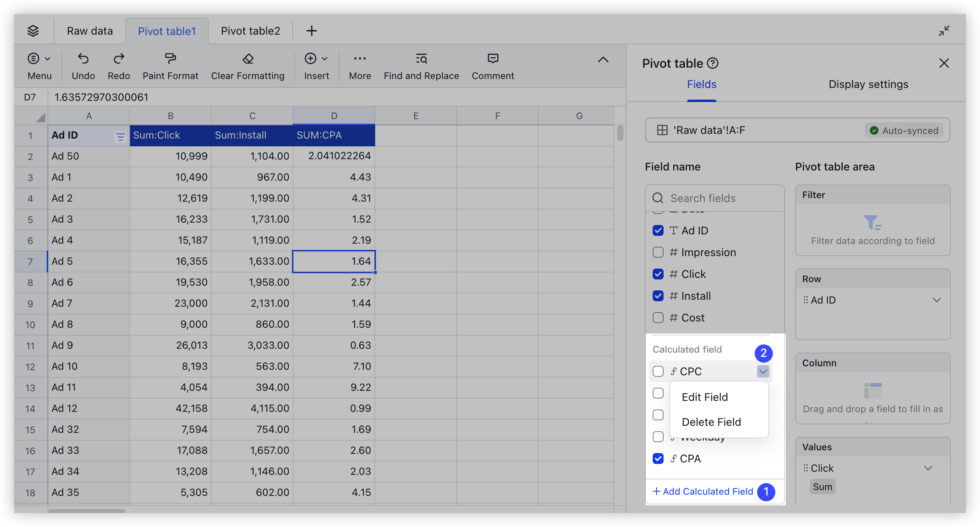The height and width of the screenshot is (527, 980).
Task: Switch to the Display settings tab
Action: (x=868, y=84)
